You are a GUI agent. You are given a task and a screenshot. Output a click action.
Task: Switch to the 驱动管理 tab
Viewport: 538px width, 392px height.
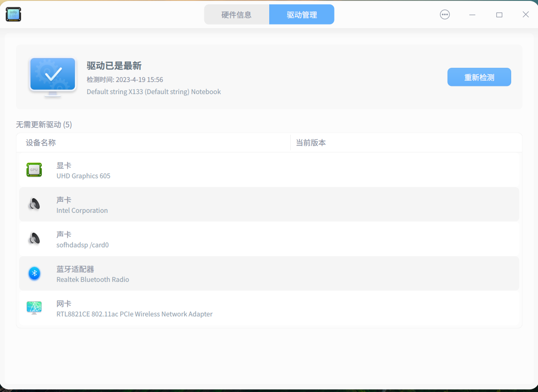pyautogui.click(x=301, y=14)
